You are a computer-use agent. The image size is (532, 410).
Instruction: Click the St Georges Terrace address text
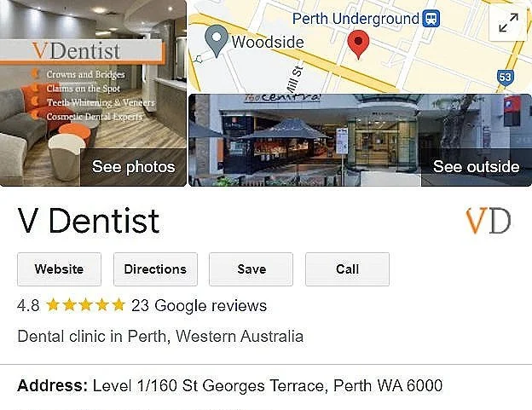click(268, 386)
